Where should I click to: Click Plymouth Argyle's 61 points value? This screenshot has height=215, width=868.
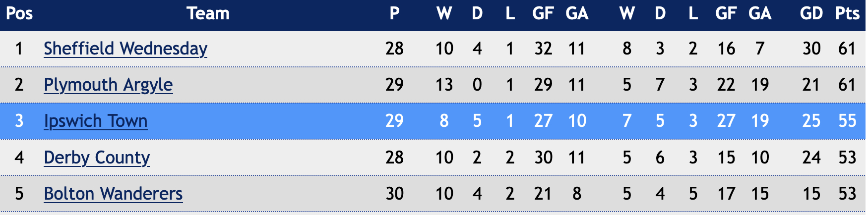point(847,85)
